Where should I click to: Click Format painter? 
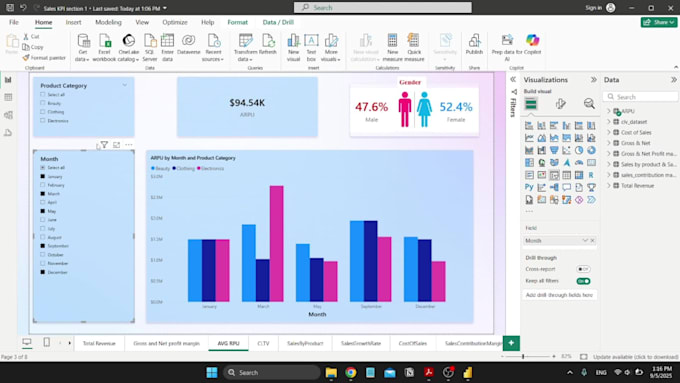(44, 58)
